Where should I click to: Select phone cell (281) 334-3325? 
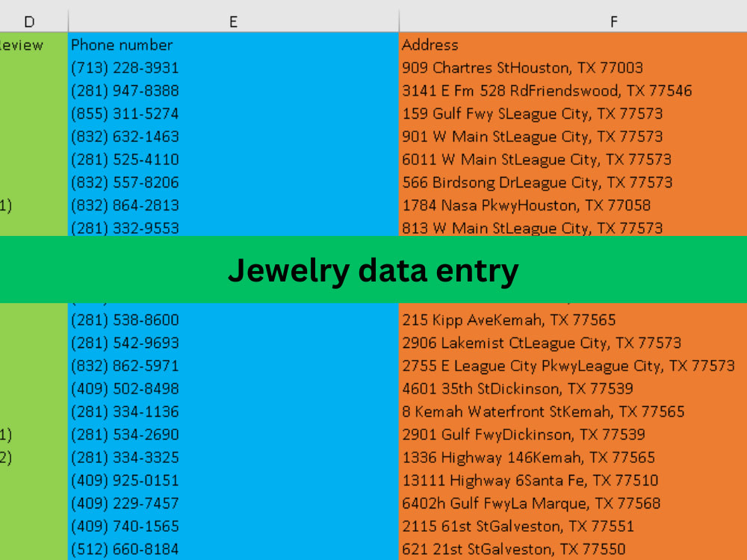click(233, 458)
